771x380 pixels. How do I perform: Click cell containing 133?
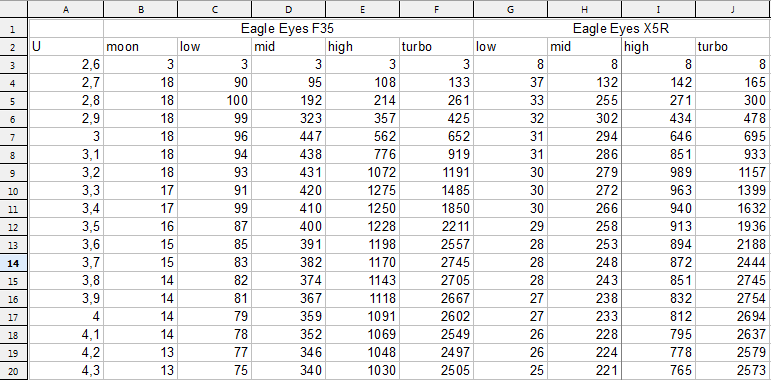click(x=437, y=83)
